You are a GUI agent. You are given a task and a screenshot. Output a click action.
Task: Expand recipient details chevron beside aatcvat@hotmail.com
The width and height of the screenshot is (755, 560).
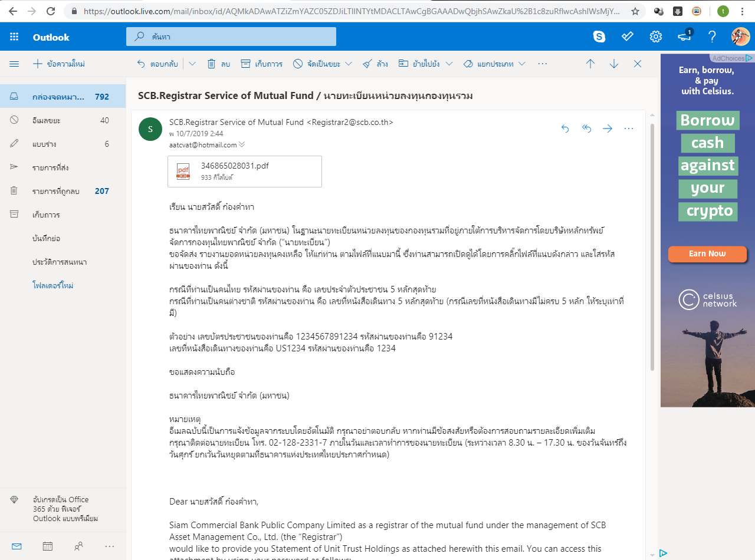242,144
